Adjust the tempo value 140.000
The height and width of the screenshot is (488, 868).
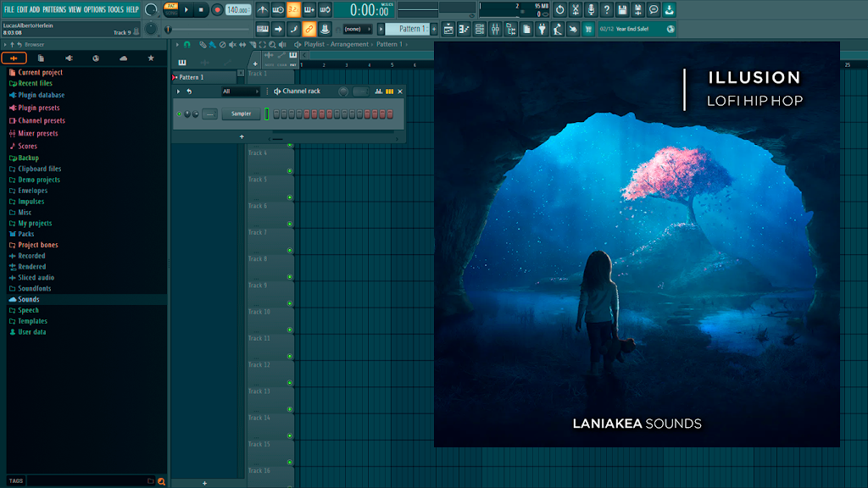tap(238, 9)
